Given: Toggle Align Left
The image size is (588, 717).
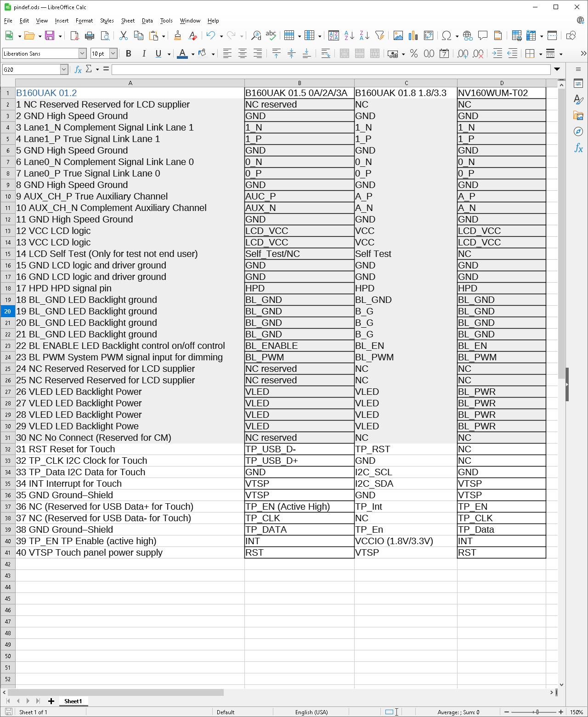Looking at the screenshot, I should (227, 54).
